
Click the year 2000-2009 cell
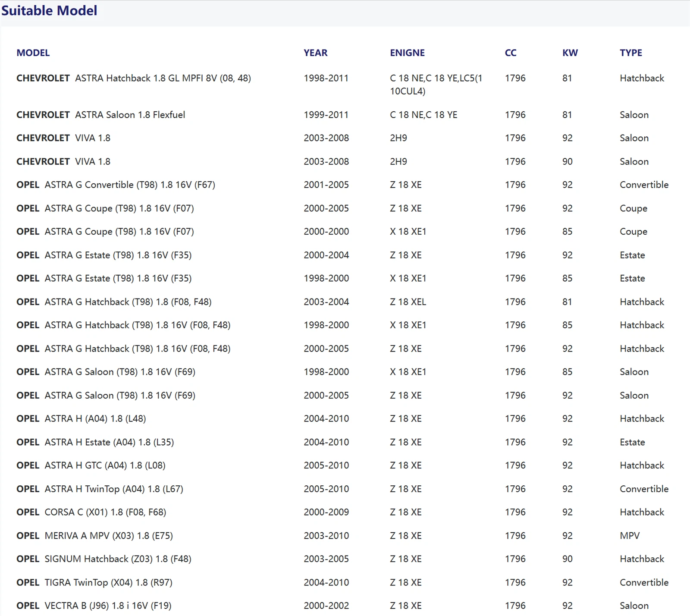pyautogui.click(x=326, y=512)
